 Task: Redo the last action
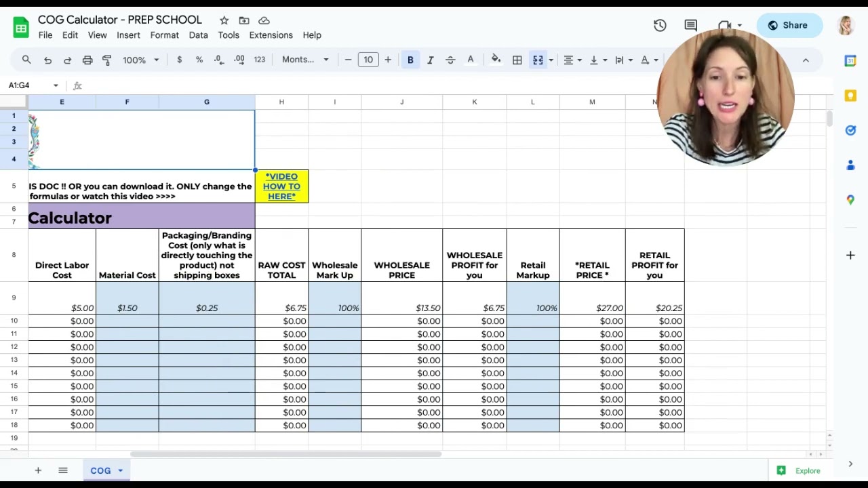67,60
